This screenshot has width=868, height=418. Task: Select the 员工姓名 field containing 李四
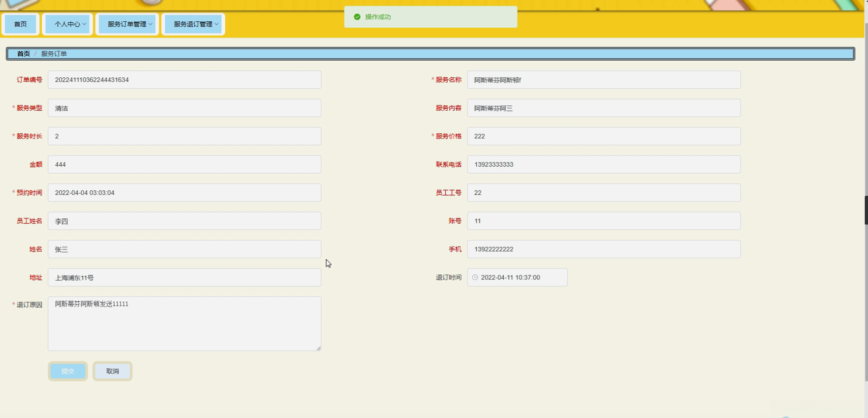[x=184, y=221]
